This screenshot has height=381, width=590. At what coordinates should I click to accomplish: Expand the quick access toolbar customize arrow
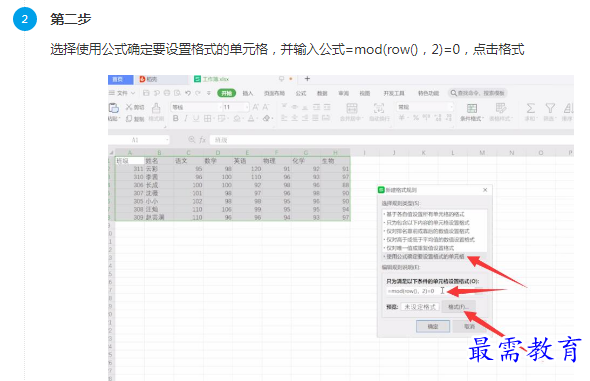point(208,93)
